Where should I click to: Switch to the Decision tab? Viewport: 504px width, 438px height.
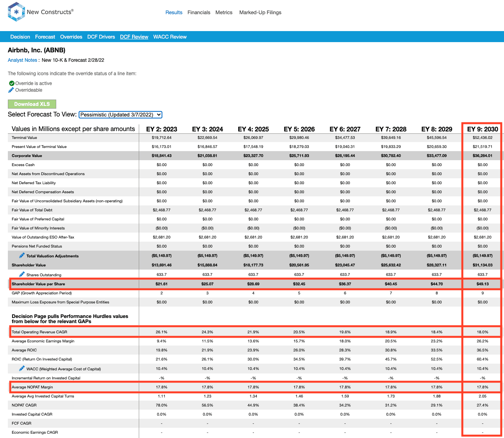20,37
